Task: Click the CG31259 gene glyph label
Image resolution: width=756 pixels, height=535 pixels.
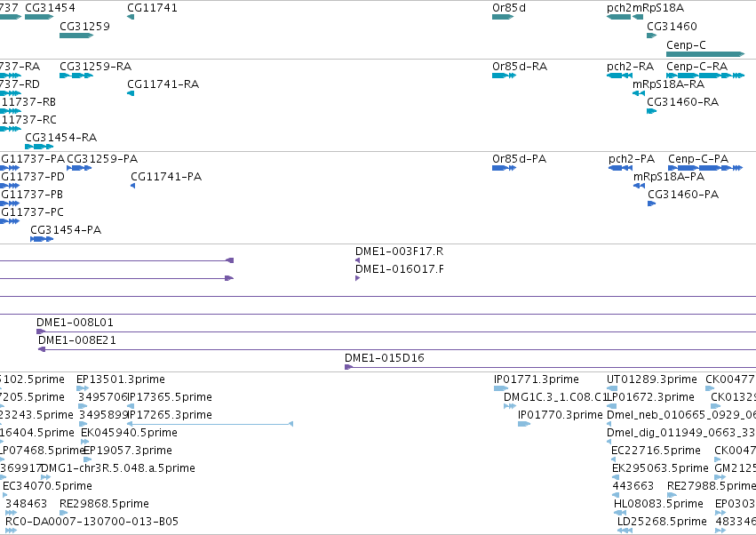Action: pyautogui.click(x=85, y=26)
